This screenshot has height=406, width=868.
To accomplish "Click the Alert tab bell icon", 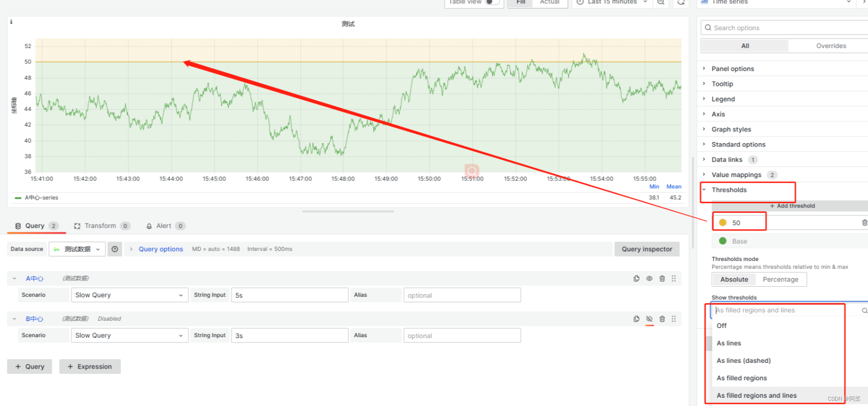I will tap(149, 226).
